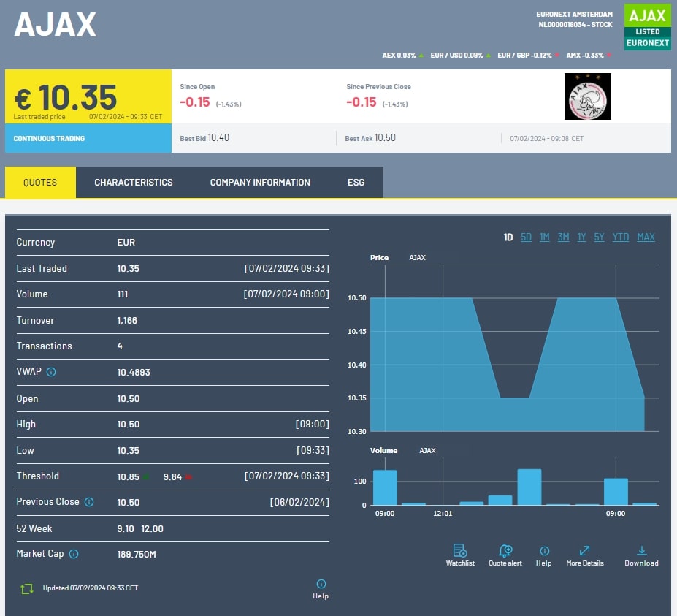Click the Transactions value 4
The image size is (677, 616).
(x=120, y=346)
